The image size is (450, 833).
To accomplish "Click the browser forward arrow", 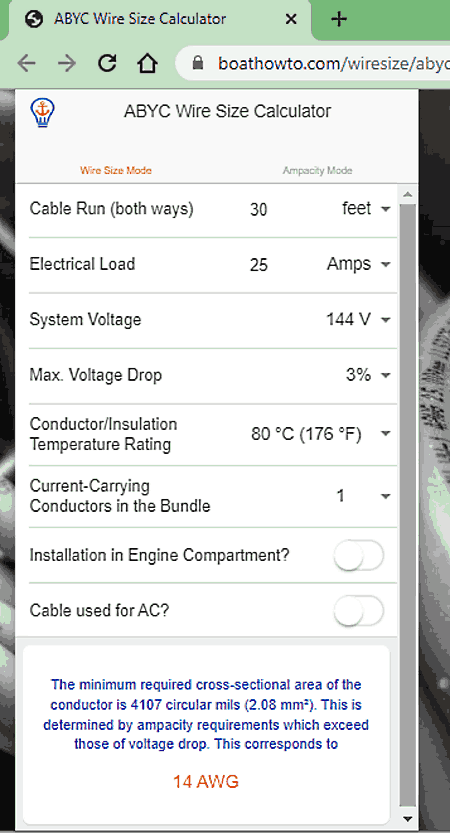I will point(67,64).
